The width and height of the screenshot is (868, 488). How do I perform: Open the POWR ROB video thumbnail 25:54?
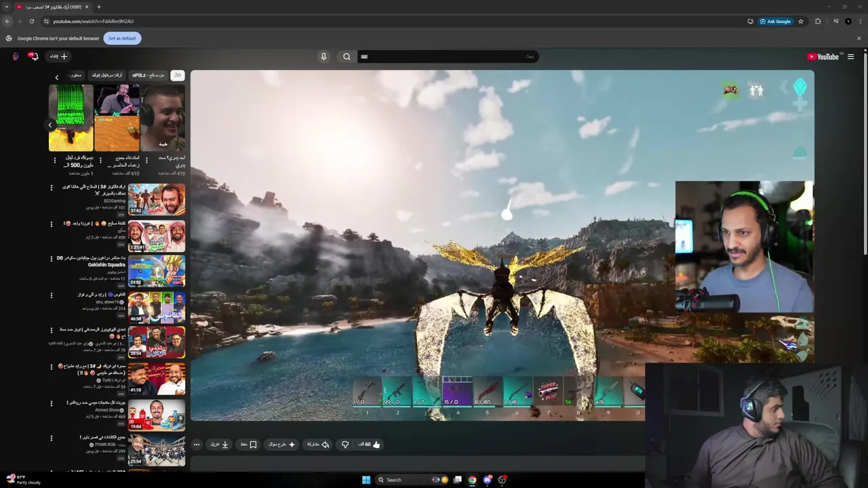click(157, 451)
